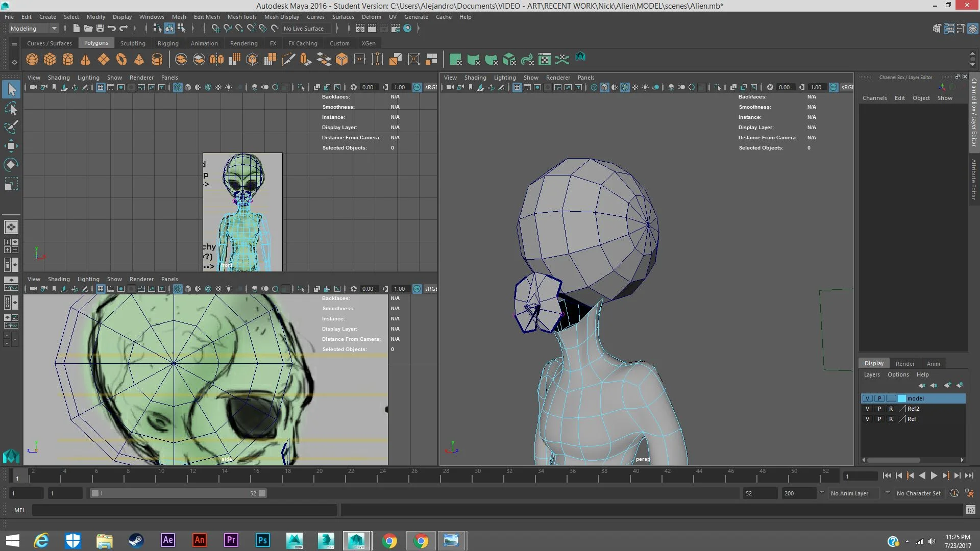Image resolution: width=980 pixels, height=551 pixels.
Task: Open the No Character Set dropdown
Action: click(919, 493)
